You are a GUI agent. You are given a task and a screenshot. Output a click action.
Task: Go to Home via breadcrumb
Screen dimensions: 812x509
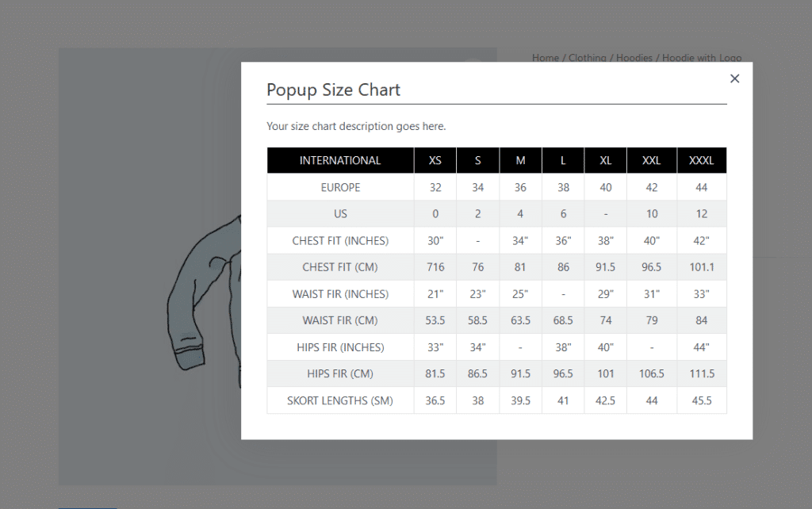point(545,58)
